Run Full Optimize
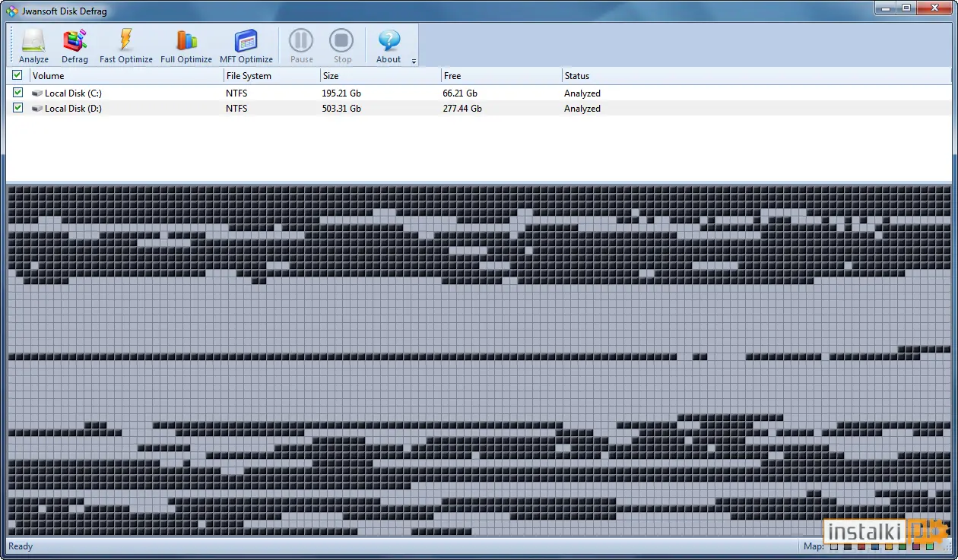The height and width of the screenshot is (560, 958). click(x=186, y=46)
